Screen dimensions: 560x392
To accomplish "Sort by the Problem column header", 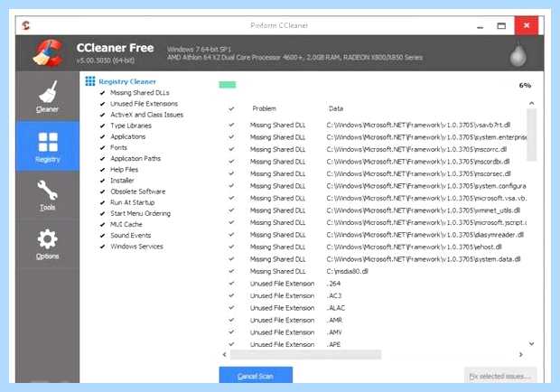I will coord(265,108).
